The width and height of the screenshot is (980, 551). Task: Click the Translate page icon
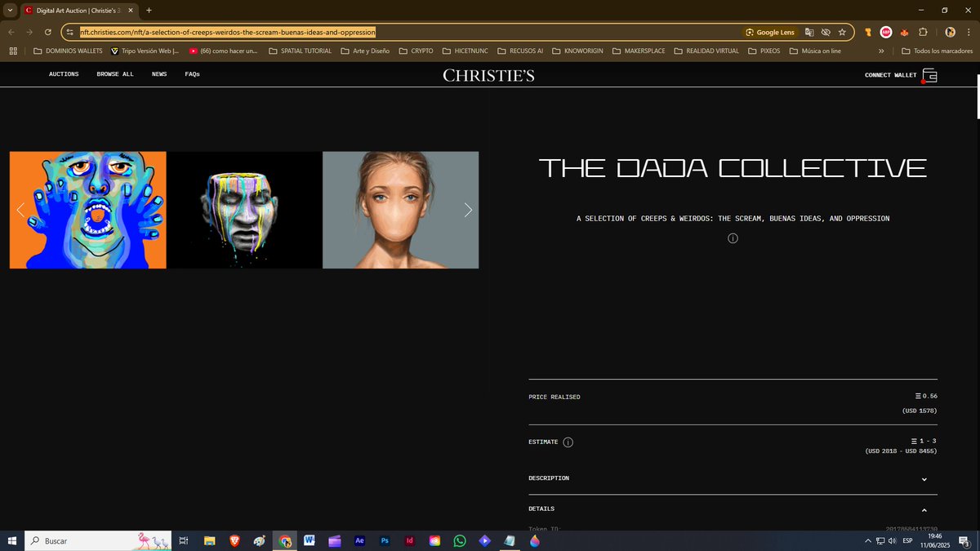(809, 32)
